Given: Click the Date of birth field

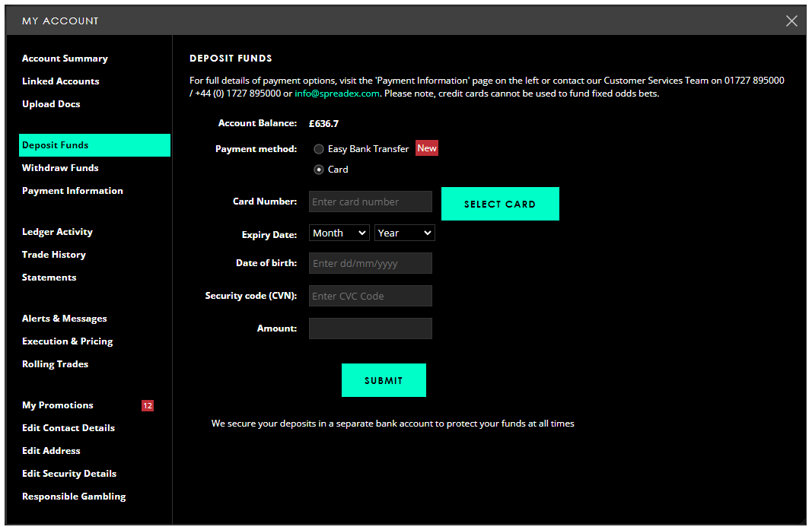Looking at the screenshot, I should tap(371, 263).
